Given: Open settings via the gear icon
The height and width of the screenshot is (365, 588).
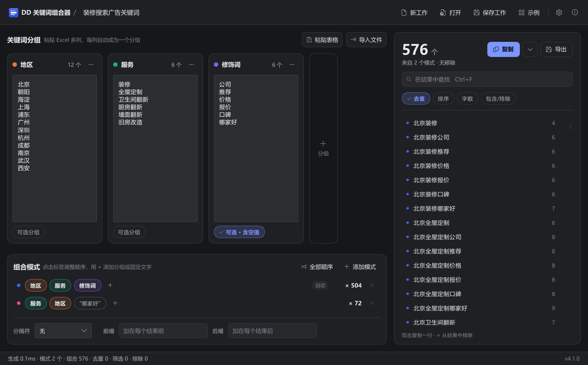Looking at the screenshot, I should coord(559,12).
